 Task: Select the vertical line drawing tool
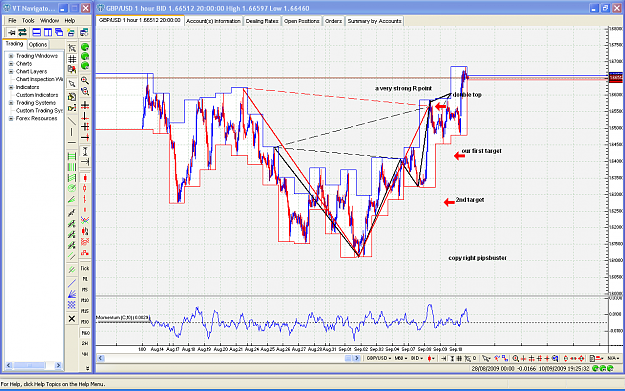point(72,132)
